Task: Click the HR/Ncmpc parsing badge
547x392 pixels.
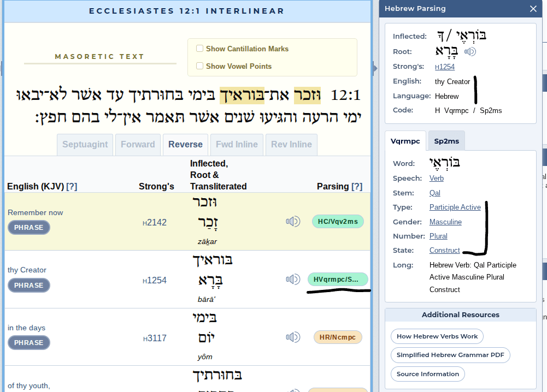Action: (x=338, y=337)
